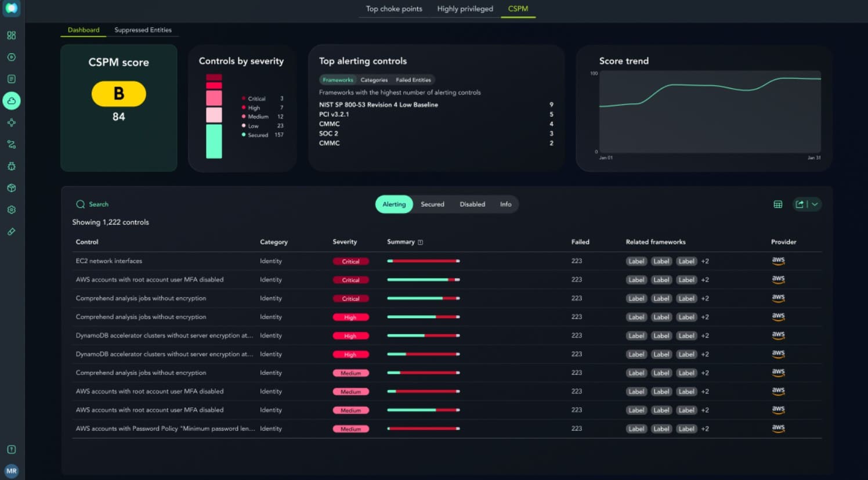
Task: Open the four-squares dashboard icon in sidebar
Action: pyautogui.click(x=11, y=35)
